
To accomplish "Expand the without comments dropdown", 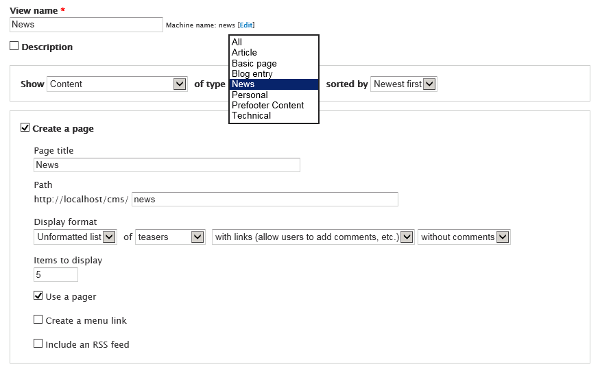I will 464,237.
